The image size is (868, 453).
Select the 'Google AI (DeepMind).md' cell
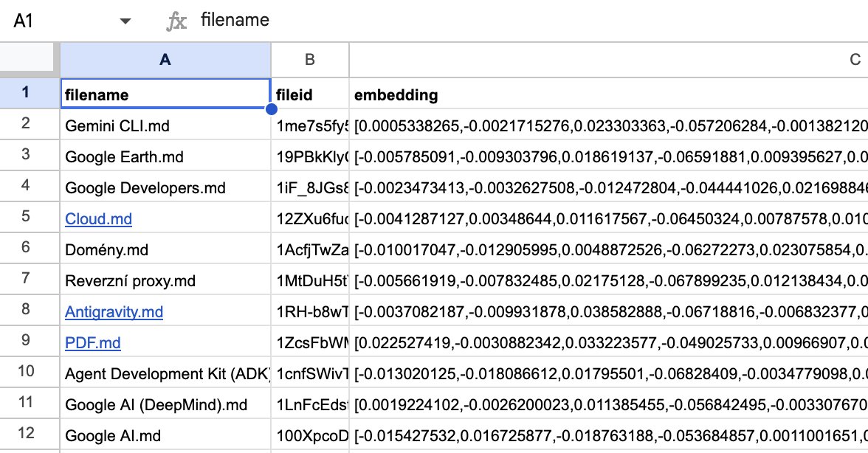pyautogui.click(x=165, y=404)
